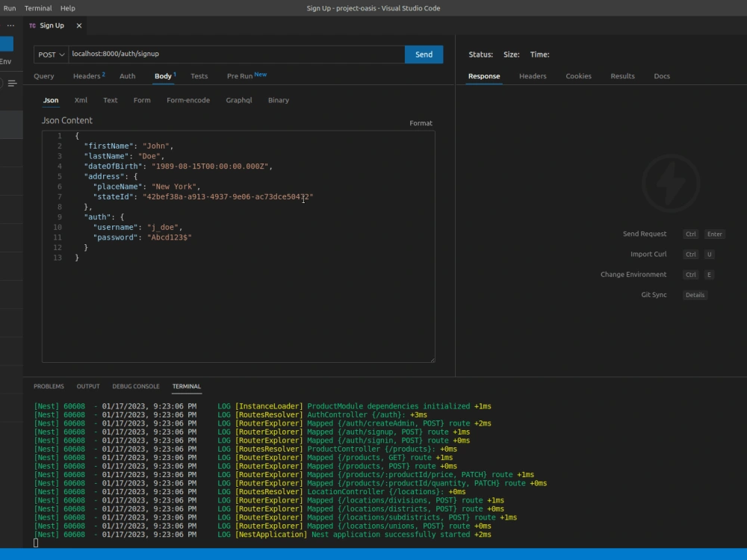Screen dimensions: 747x560
Task: Click inside the Json content editor
Action: (x=238, y=246)
